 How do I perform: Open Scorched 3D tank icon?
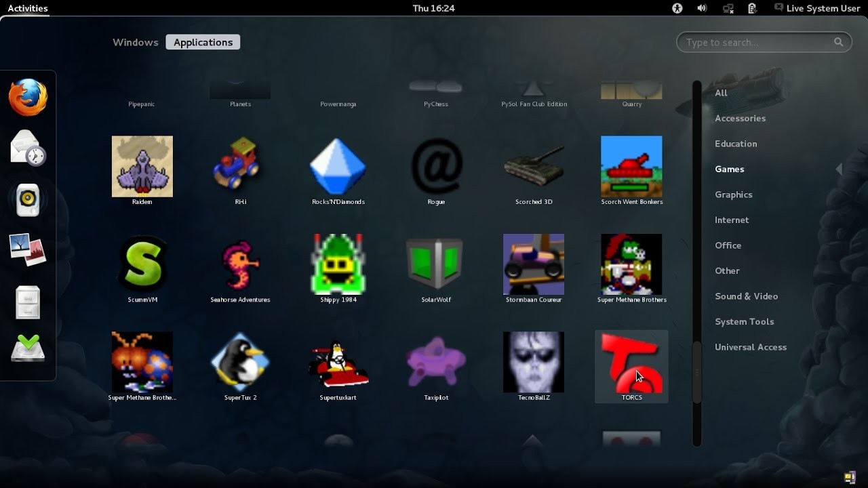[534, 167]
